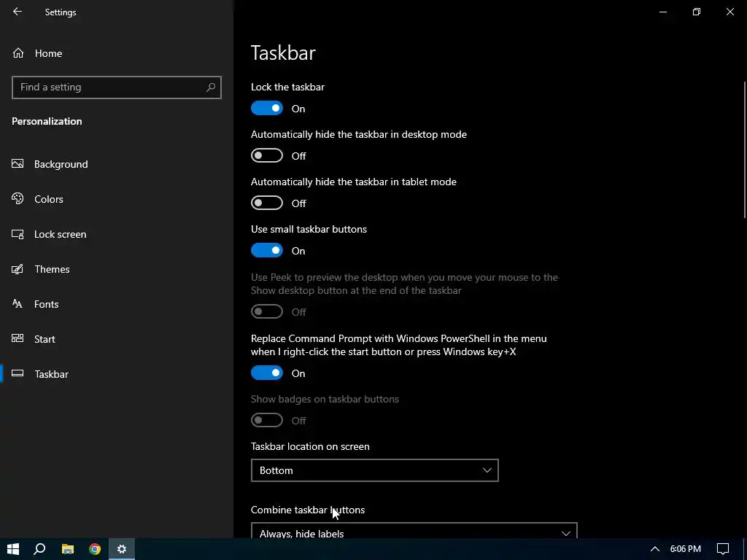Turn off Replace Command Prompt with PowerShell
This screenshot has height=560, width=747.
[x=267, y=373]
